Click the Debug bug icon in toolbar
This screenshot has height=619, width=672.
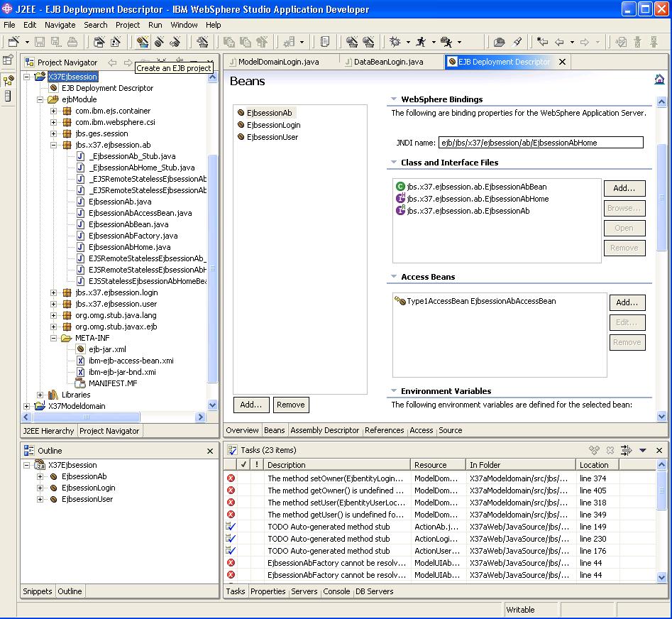pos(395,42)
